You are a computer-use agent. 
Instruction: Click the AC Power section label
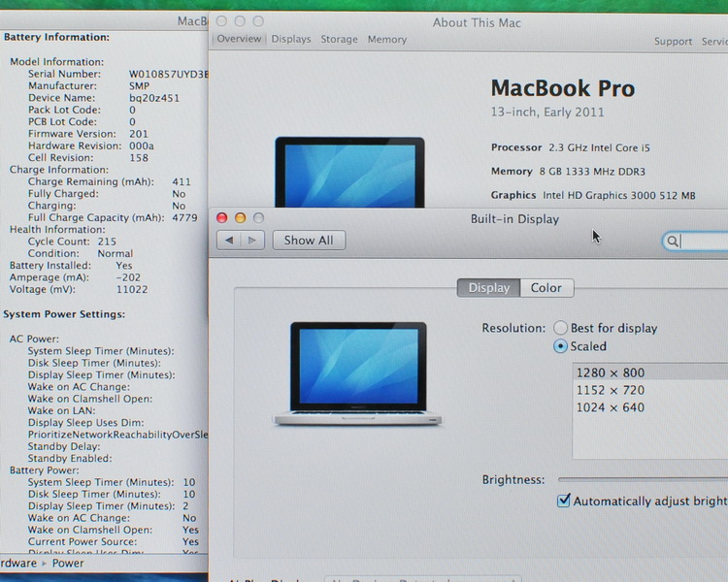coord(34,339)
